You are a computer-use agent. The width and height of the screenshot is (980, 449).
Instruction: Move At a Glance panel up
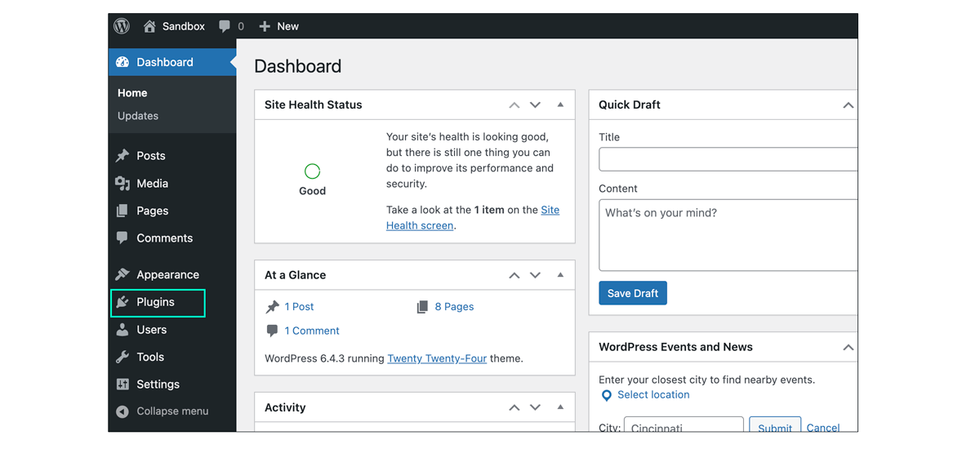[x=514, y=276]
